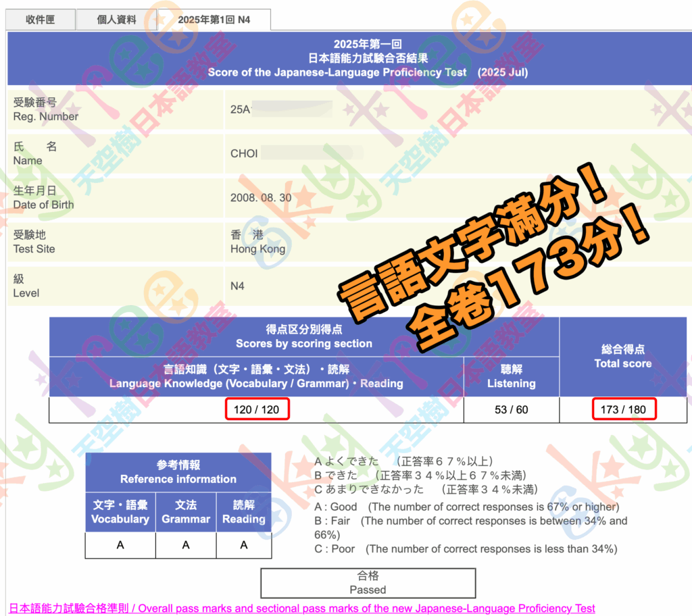Click the Vocabulary grade A cell
The height and width of the screenshot is (616, 692).
click(120, 545)
